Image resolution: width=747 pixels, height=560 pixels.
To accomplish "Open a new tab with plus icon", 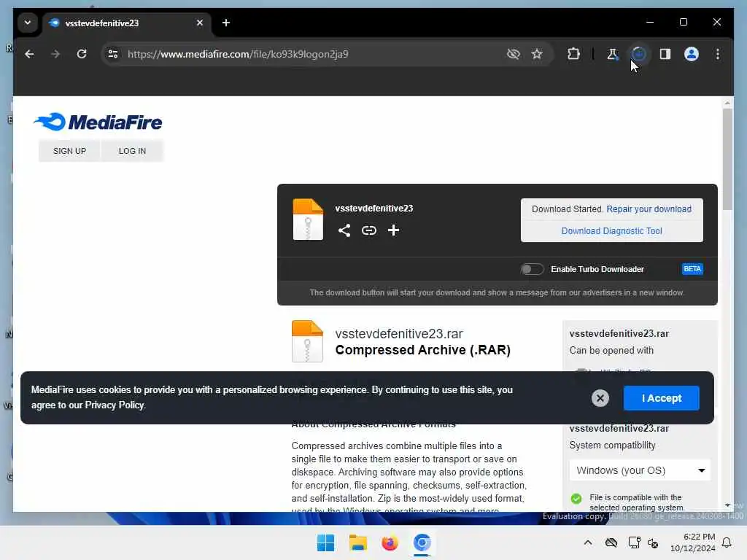I will [x=226, y=23].
